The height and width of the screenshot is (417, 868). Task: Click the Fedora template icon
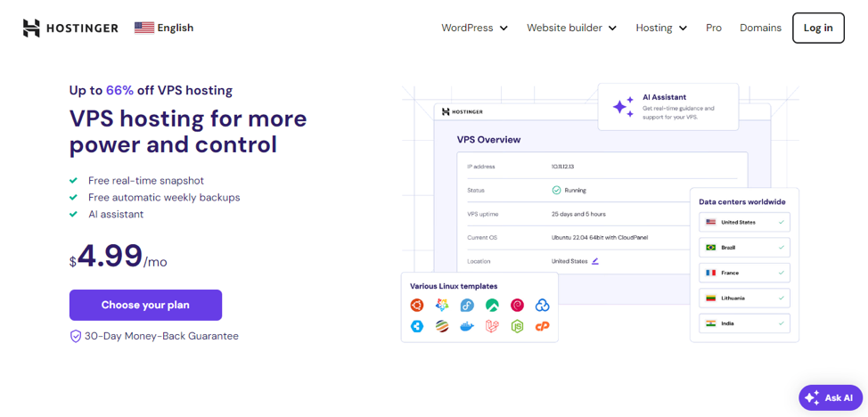point(467,306)
